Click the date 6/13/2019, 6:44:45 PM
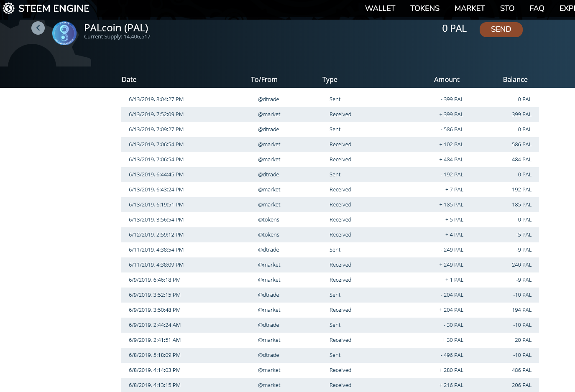Viewport: 575px width, 392px height. (156, 175)
